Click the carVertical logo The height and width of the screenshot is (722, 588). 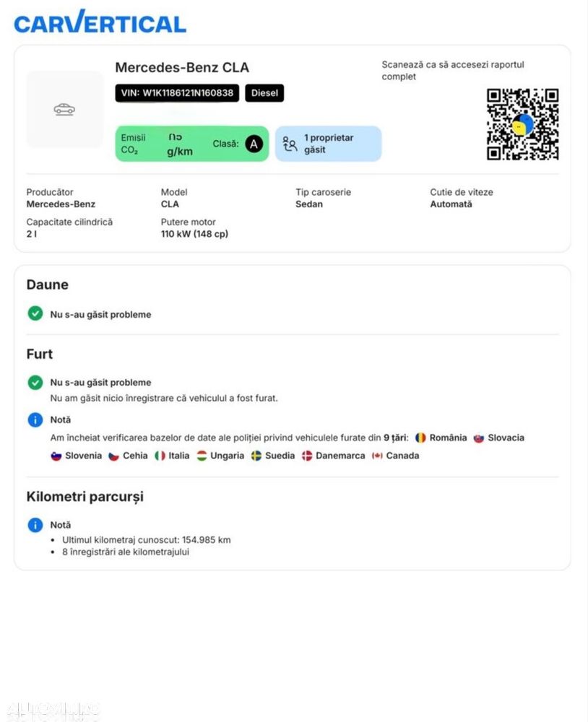point(100,22)
